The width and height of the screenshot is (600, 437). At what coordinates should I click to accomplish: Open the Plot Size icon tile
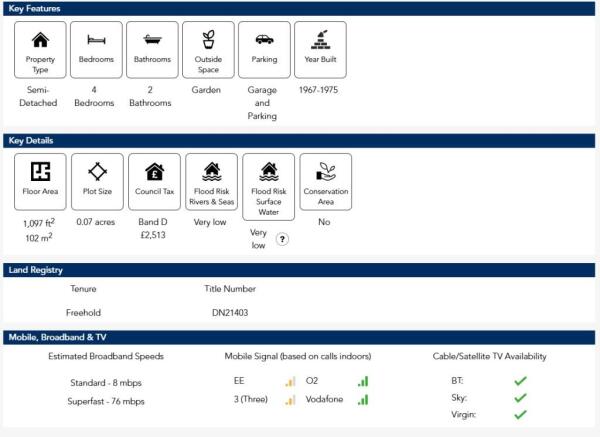tap(97, 171)
